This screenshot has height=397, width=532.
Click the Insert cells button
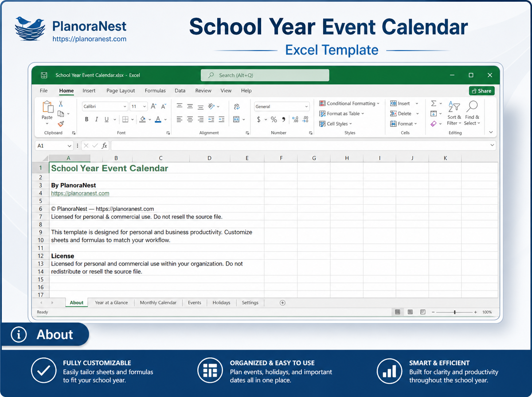(x=404, y=104)
